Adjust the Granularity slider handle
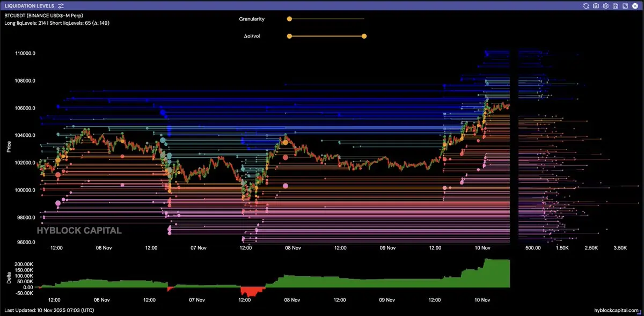The image size is (644, 316). pyautogui.click(x=289, y=19)
